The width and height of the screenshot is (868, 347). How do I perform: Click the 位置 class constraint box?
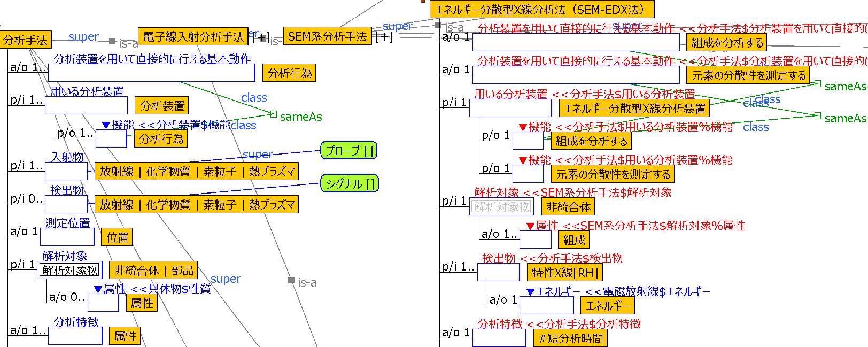pyautogui.click(x=117, y=237)
